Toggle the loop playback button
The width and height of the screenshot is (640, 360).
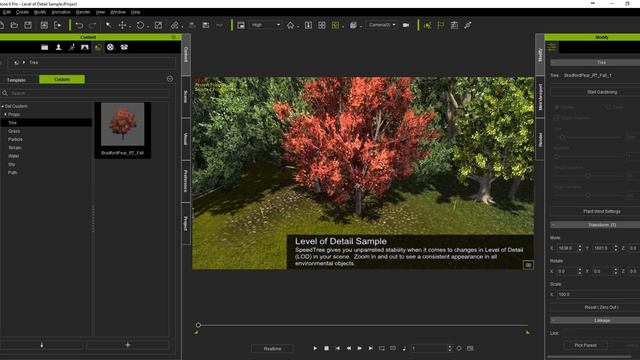382,348
